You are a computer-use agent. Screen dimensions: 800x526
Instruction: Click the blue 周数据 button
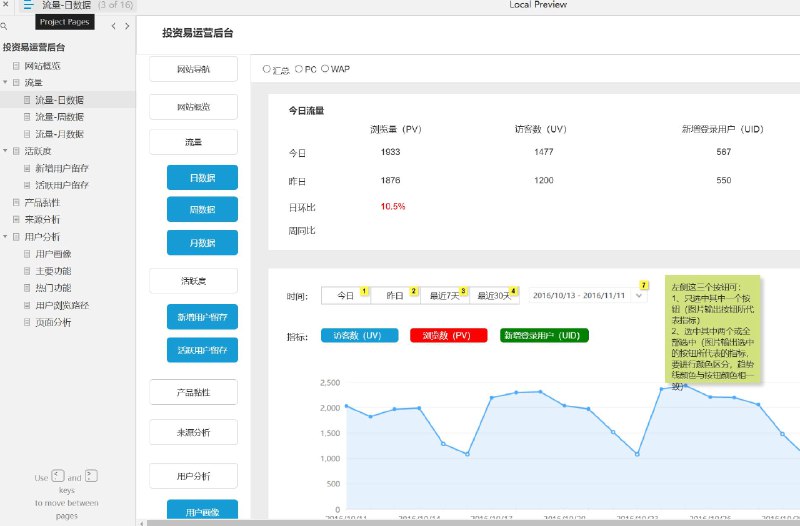point(202,209)
